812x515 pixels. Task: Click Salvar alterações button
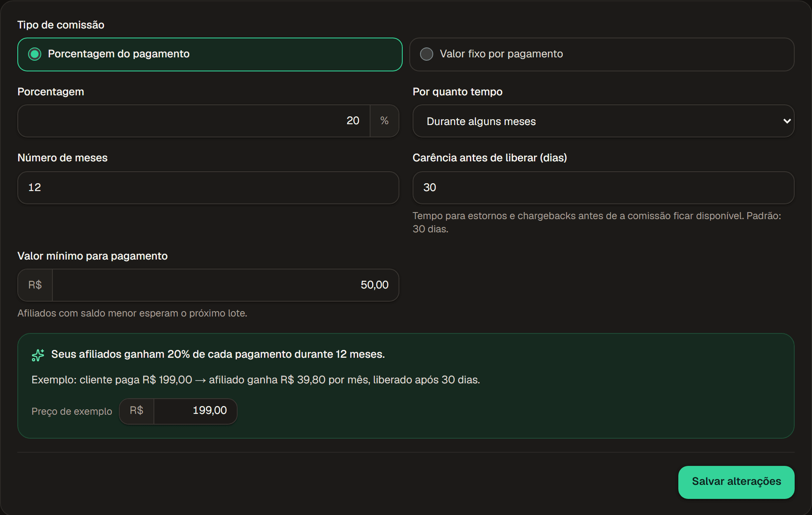click(736, 482)
